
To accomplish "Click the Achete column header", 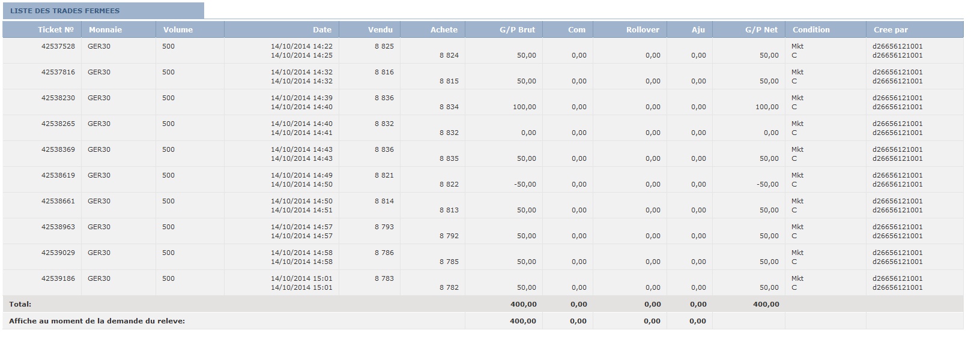I will (444, 29).
